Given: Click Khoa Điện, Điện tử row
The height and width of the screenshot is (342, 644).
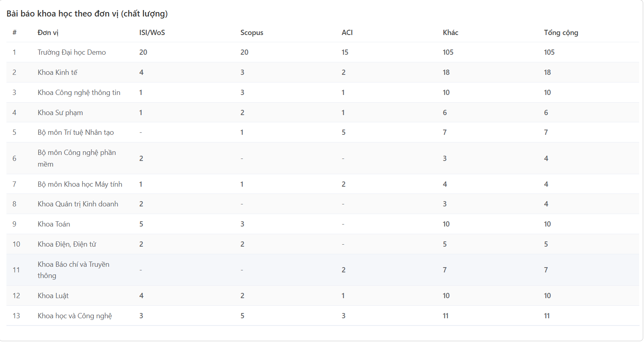Looking at the screenshot, I should [67, 244].
